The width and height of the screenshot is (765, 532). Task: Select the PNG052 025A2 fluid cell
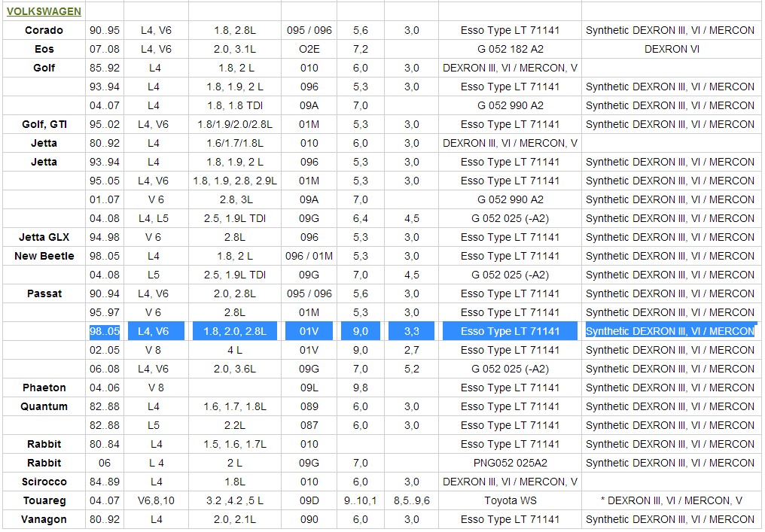tap(510, 464)
